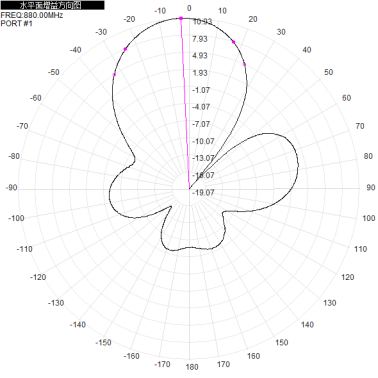Click the positive 90 degree angle label
Image resolution: width=378 pixels, height=378 pixels.
[371, 187]
